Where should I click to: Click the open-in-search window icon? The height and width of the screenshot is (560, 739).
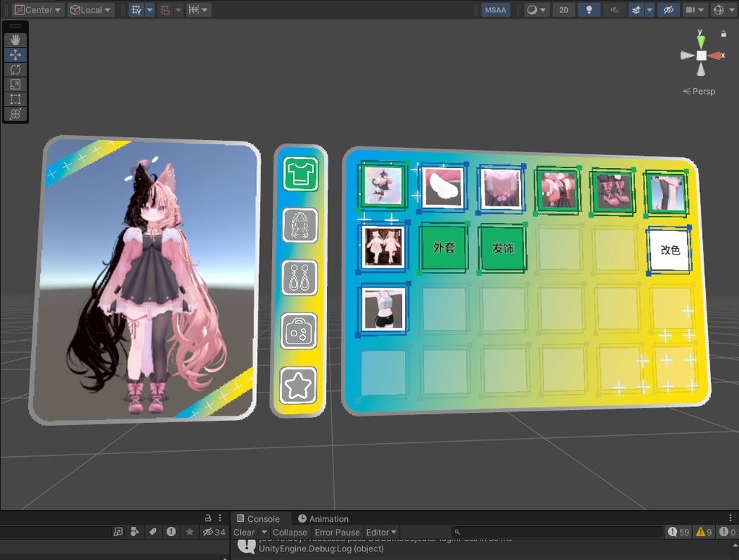coord(118,532)
